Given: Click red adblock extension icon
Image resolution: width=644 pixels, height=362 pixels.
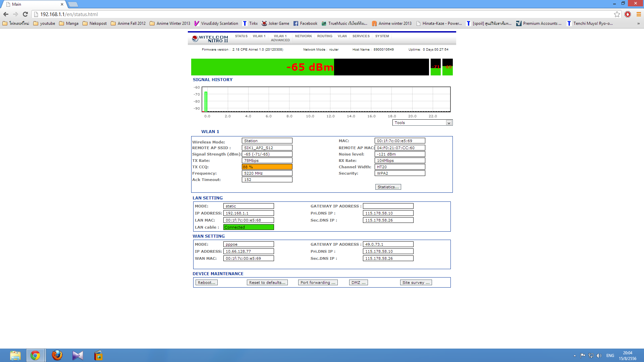Looking at the screenshot, I should [x=628, y=14].
